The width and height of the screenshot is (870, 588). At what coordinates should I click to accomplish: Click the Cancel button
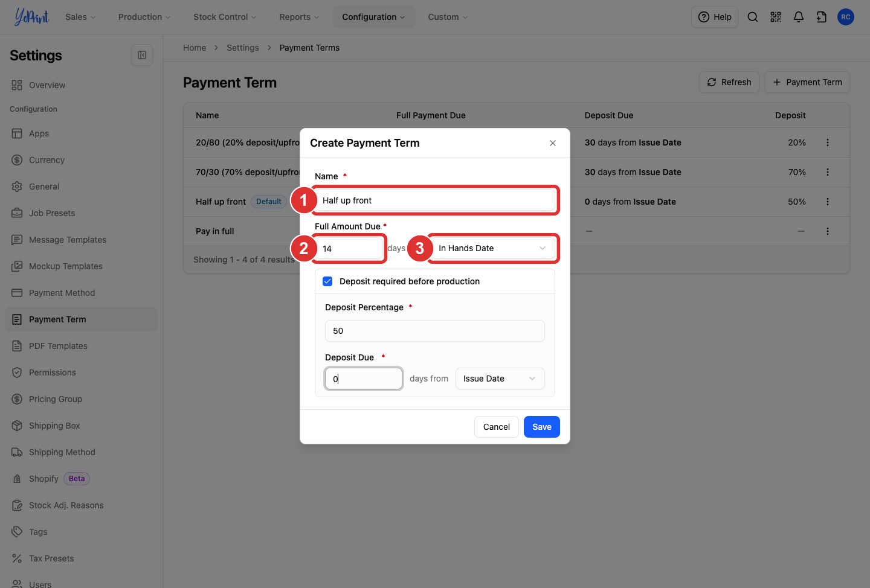[x=497, y=427]
